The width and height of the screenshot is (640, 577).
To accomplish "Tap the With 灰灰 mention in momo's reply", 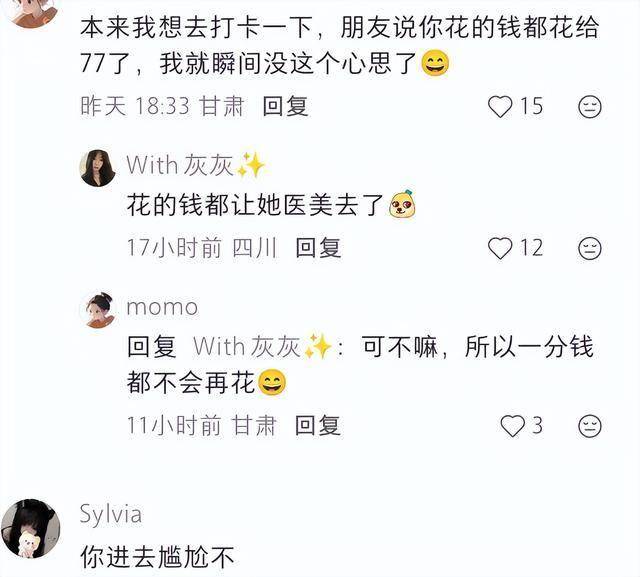I will coord(262,347).
